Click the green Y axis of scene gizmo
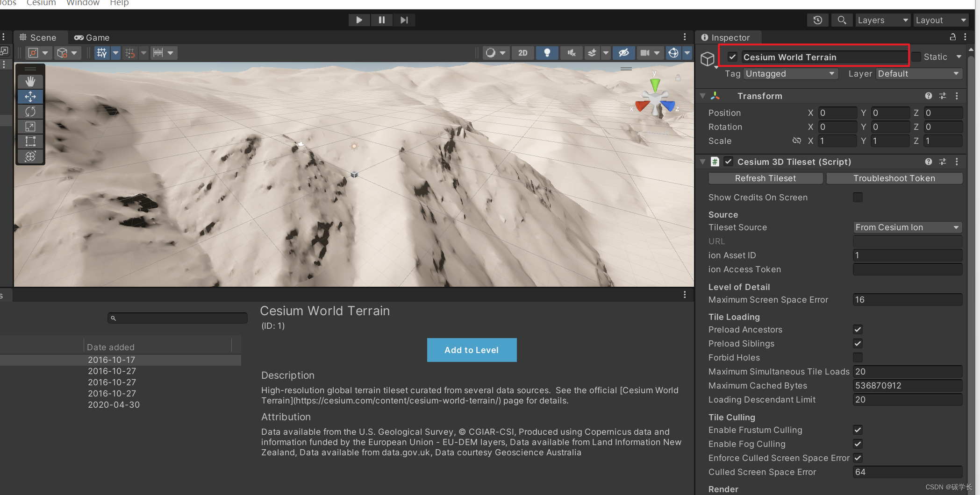 (655, 85)
